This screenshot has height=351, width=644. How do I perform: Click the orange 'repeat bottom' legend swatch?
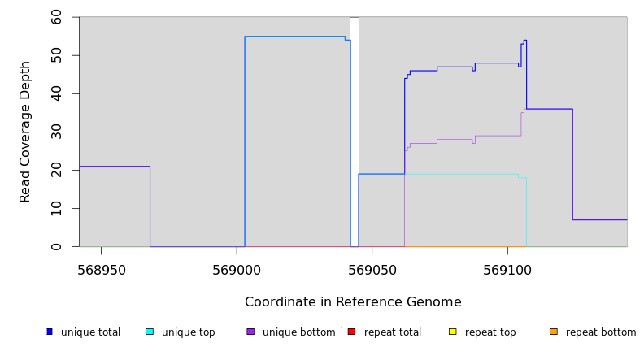pyautogui.click(x=554, y=331)
